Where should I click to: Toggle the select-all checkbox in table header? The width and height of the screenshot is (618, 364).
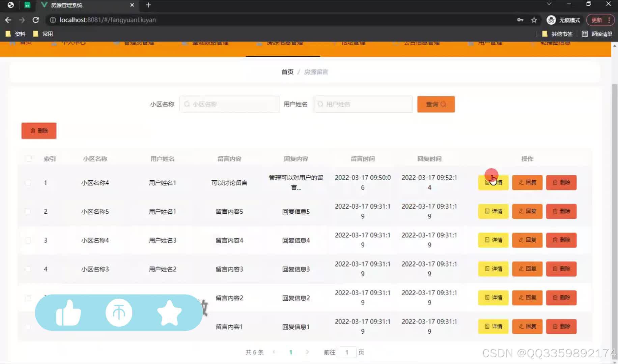click(x=29, y=158)
